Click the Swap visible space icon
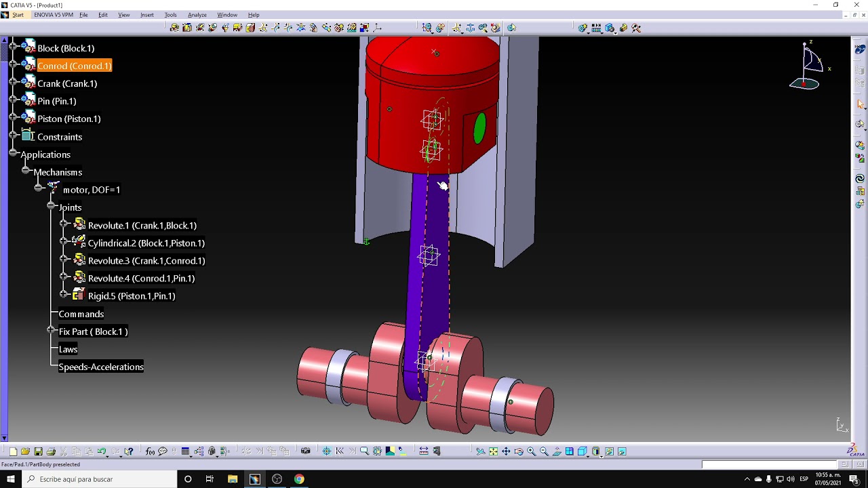Image resolution: width=868 pixels, height=488 pixels. [622, 451]
